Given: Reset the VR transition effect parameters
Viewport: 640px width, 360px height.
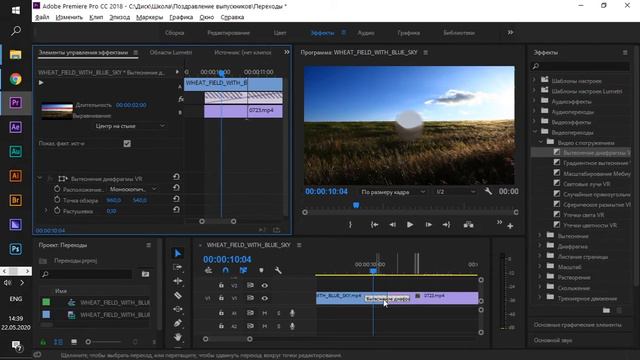Looking at the screenshot, I should click(176, 177).
